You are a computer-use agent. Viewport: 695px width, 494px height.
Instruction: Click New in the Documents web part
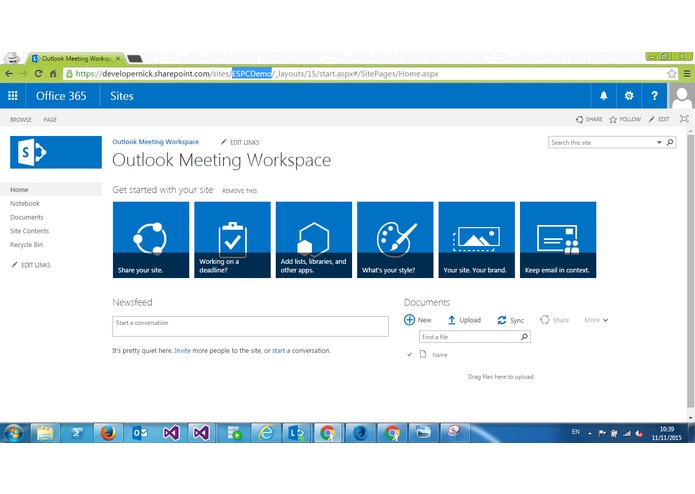[x=418, y=320]
